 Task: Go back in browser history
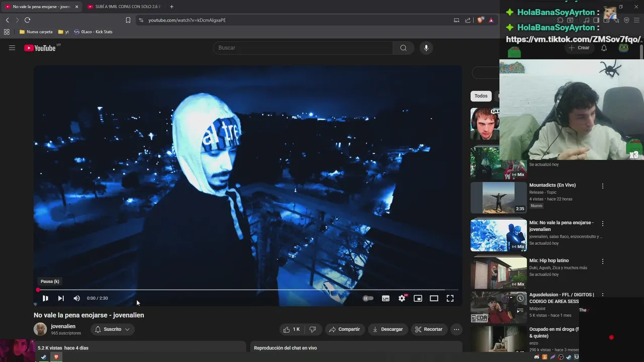click(x=7, y=20)
